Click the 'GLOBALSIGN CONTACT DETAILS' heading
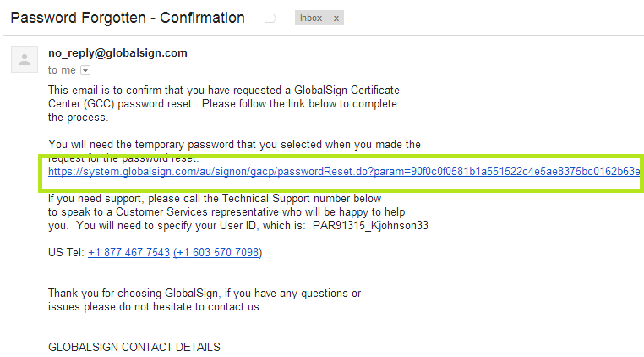 pos(134,347)
